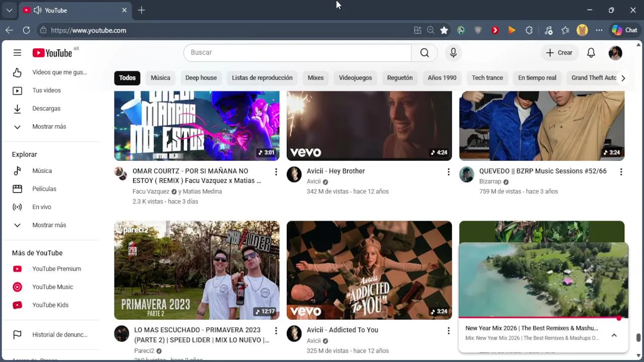The width and height of the screenshot is (644, 362).
Task: Open the browser three-dots settings menu
Action: pyautogui.click(x=599, y=30)
